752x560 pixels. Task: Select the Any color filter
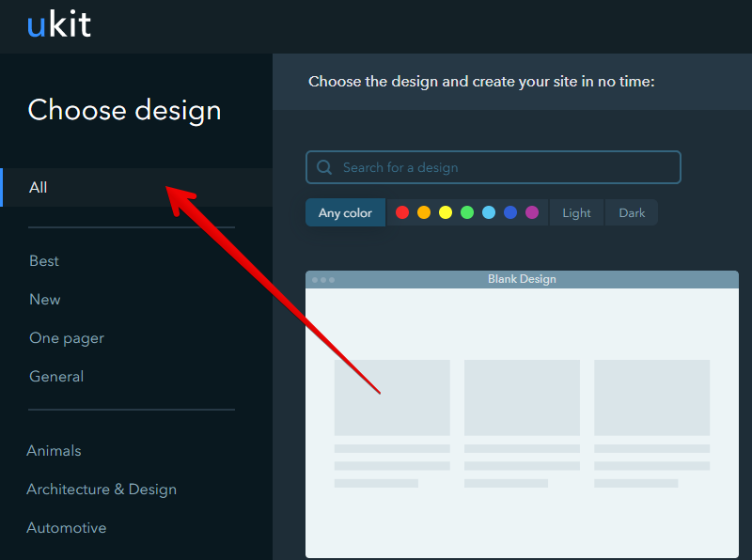pos(345,212)
